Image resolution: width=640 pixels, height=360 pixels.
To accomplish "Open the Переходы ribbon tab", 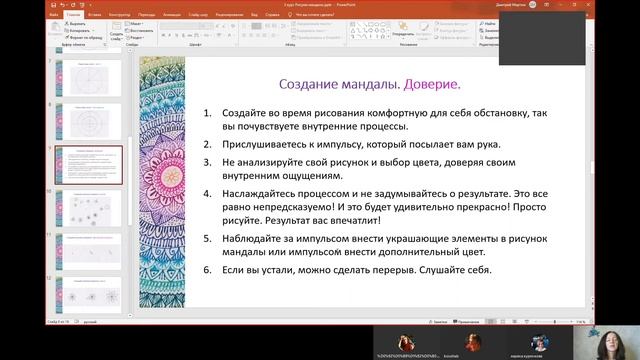I will [x=146, y=15].
